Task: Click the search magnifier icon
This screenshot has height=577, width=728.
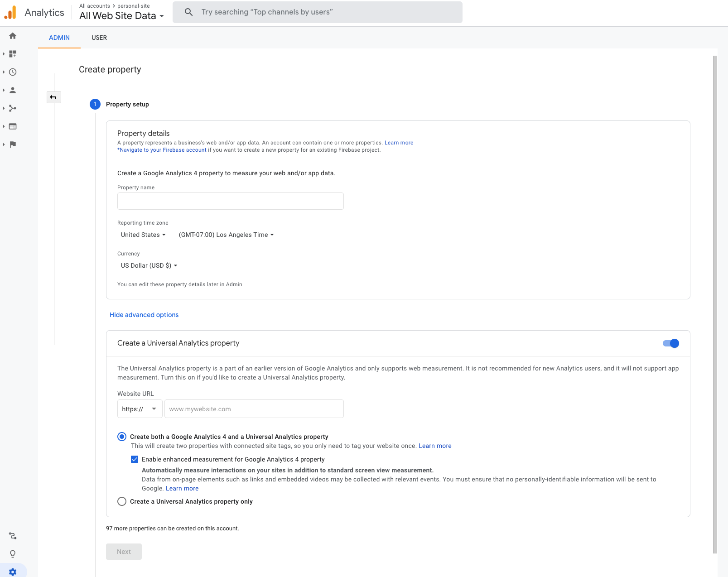Action: (x=188, y=12)
